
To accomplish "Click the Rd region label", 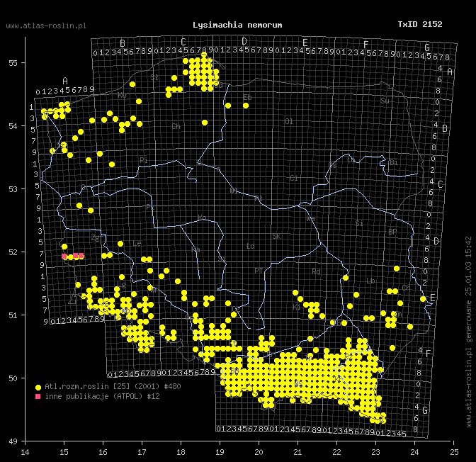I will point(316,271).
